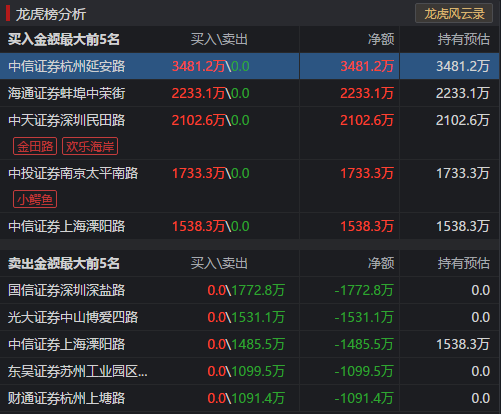Click the 龙虎榜分析 panel title
Image resolution: width=501 pixels, height=414 pixels.
point(51,14)
